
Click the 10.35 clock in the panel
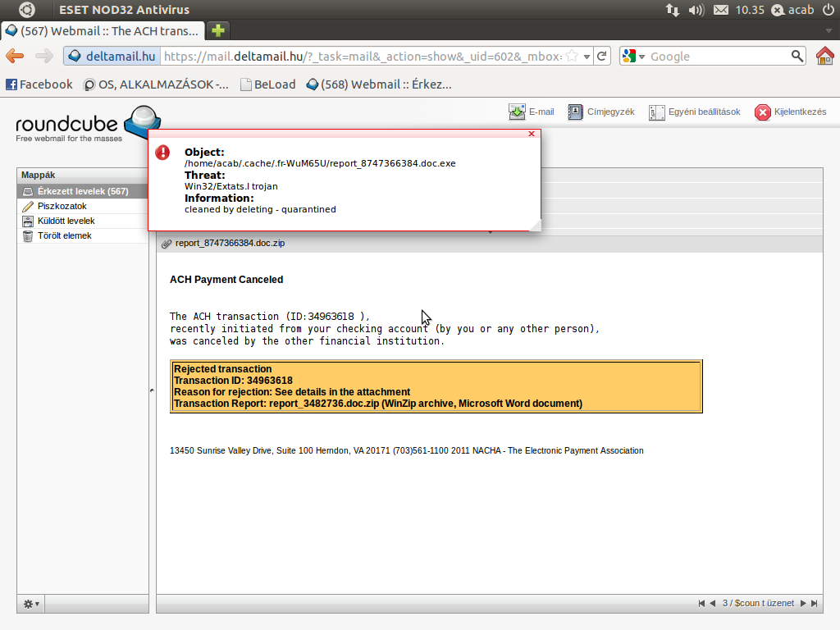tap(750, 10)
